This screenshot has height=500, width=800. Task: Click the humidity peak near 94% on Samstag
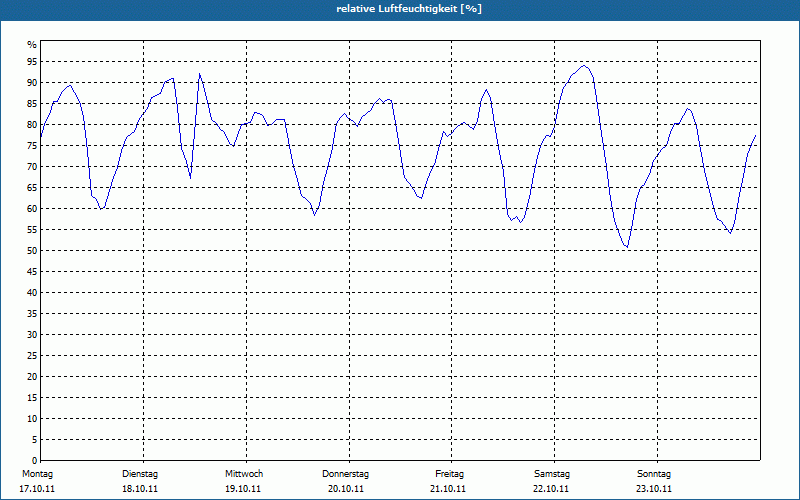pos(584,65)
